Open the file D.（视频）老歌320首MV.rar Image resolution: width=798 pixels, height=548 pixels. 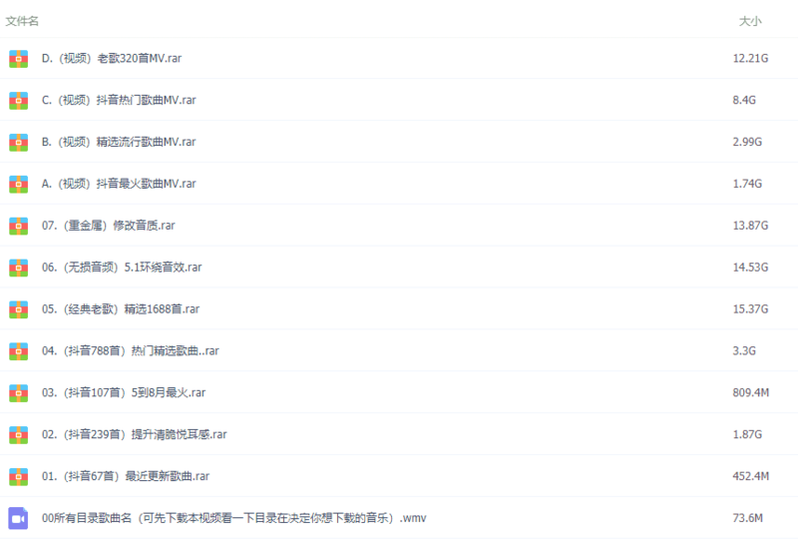pyautogui.click(x=111, y=59)
